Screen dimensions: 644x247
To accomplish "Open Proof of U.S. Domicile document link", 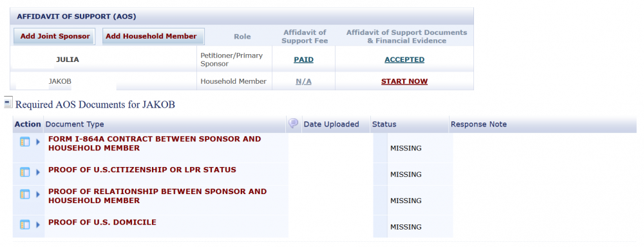I will (102, 222).
